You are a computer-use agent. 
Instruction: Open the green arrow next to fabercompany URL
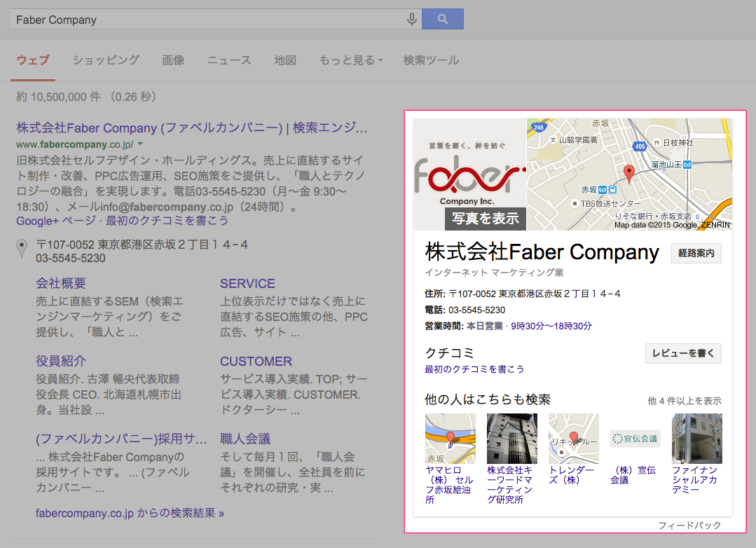tap(140, 144)
